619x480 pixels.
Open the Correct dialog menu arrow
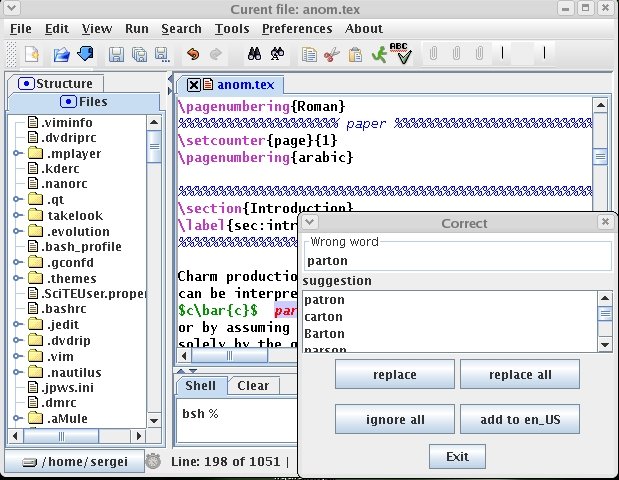pos(310,222)
